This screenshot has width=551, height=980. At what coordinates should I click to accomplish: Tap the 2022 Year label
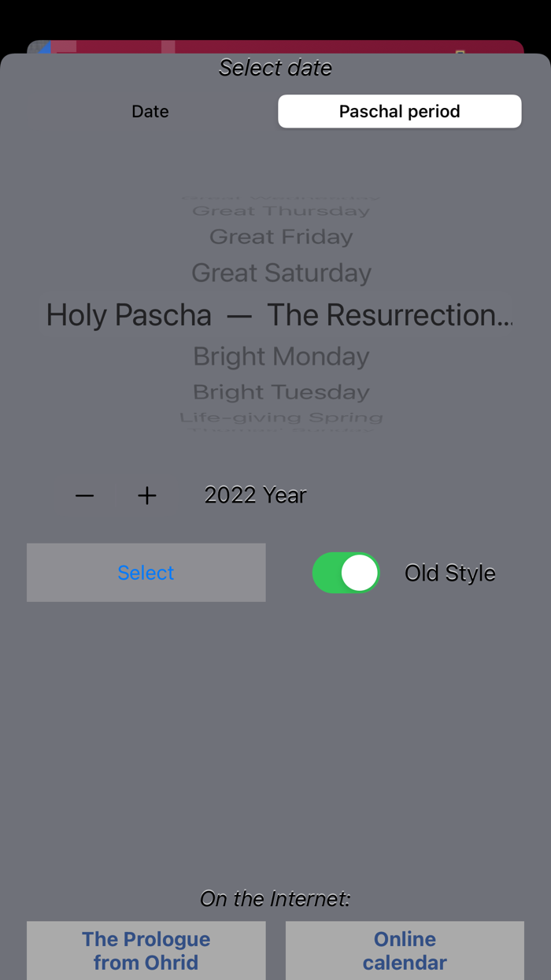(x=255, y=495)
